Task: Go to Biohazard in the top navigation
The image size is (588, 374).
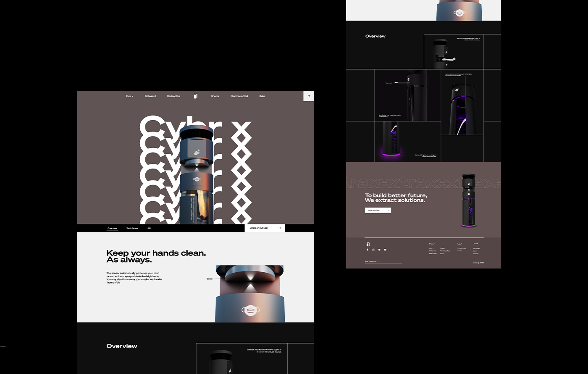Action: (x=150, y=96)
